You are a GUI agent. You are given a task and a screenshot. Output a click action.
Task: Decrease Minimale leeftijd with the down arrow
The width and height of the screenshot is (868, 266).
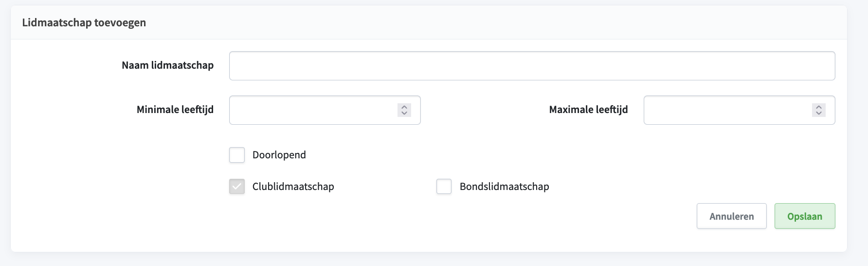[x=404, y=114]
